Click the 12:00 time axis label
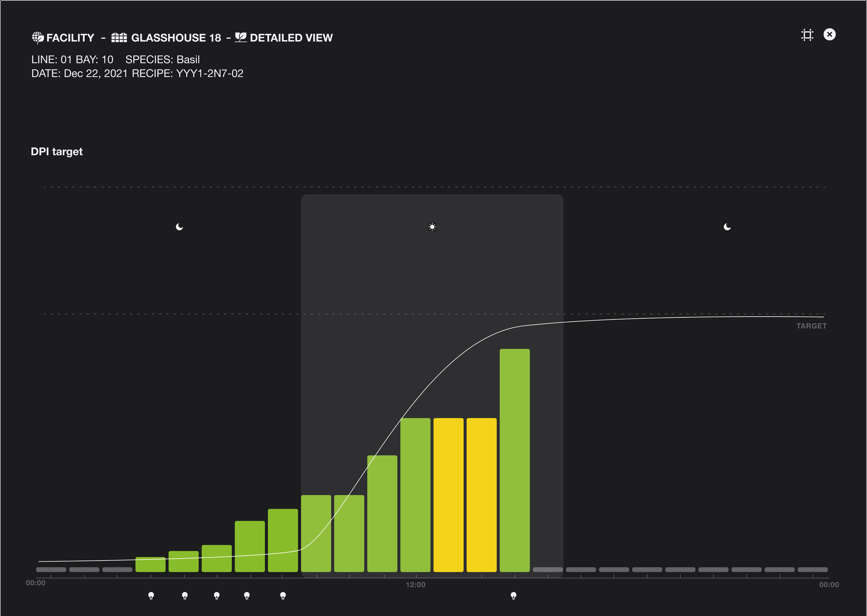 point(415,584)
